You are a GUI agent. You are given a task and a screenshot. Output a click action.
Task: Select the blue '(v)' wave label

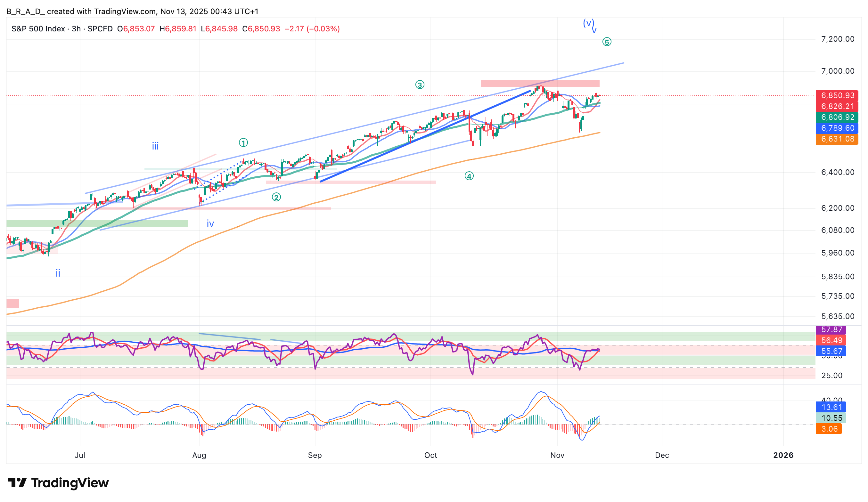[588, 23]
